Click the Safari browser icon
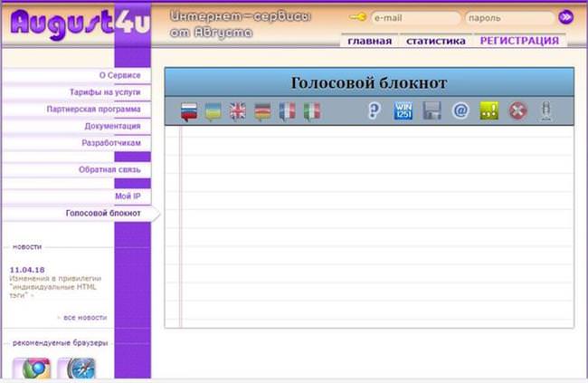This screenshot has width=588, height=383. [78, 369]
